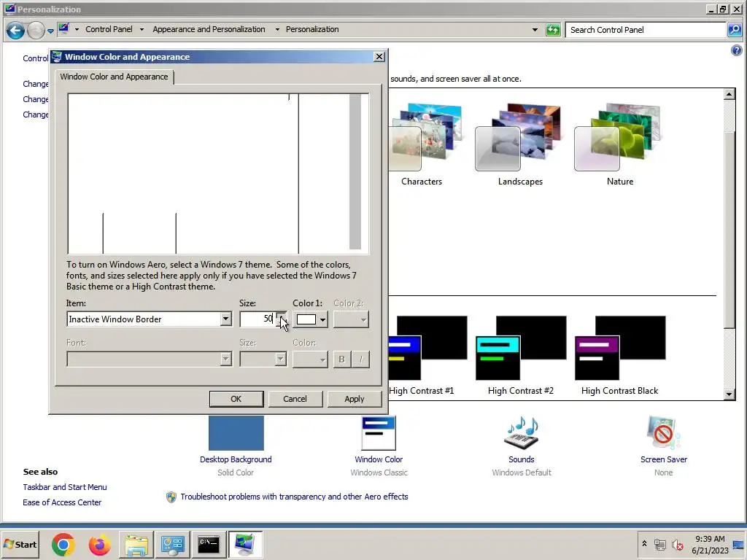This screenshot has width=747, height=560.
Task: Open the Control Panel taskbar icon
Action: tap(172, 544)
